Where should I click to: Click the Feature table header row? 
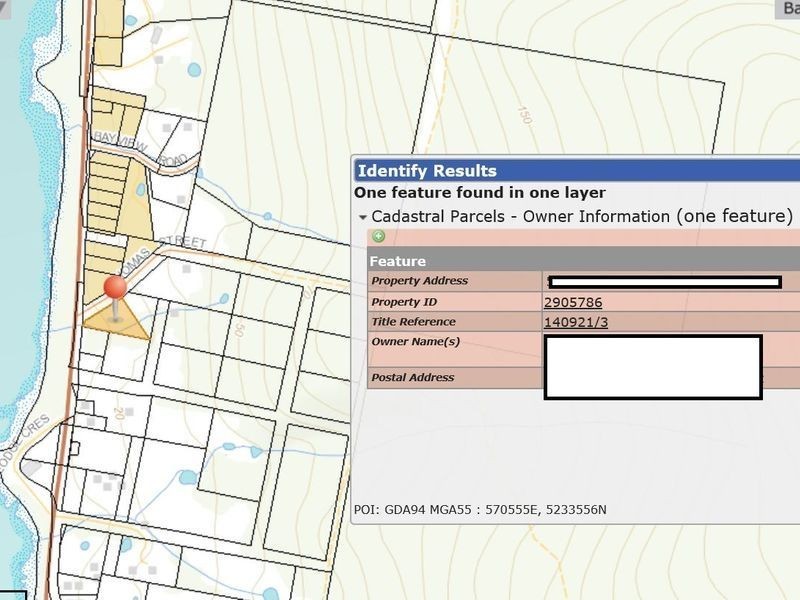click(584, 261)
